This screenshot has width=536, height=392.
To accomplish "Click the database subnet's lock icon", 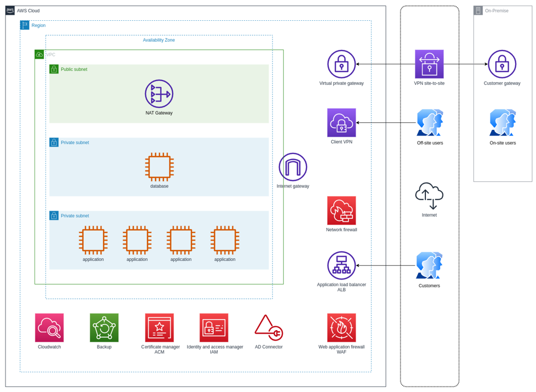I will (x=54, y=143).
